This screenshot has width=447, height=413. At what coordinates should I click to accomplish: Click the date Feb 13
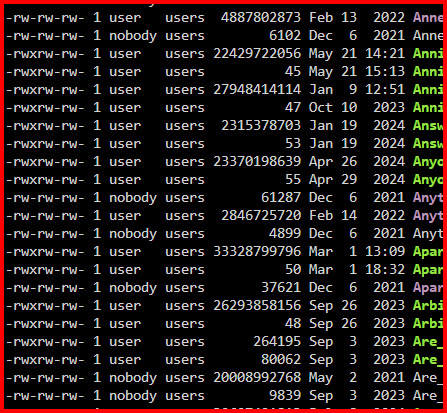point(333,17)
